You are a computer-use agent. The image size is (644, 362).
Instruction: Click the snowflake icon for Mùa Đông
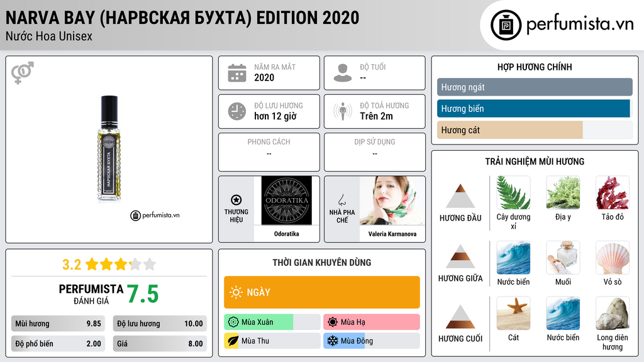(x=333, y=341)
